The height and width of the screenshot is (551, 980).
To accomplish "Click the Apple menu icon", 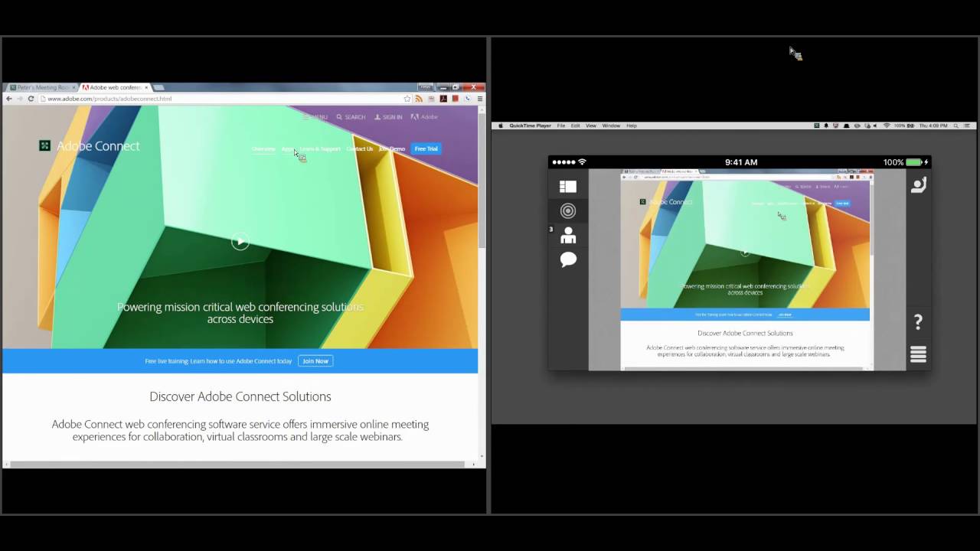I will coord(501,126).
